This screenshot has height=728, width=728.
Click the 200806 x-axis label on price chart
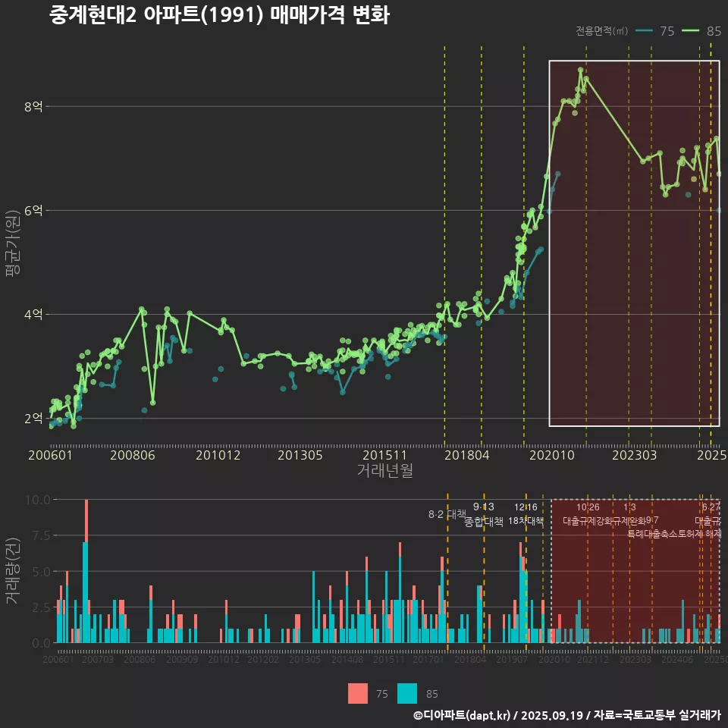click(x=133, y=455)
